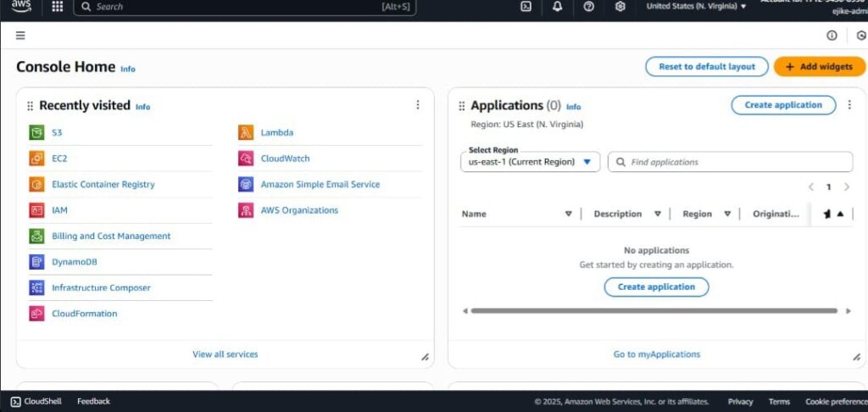The image size is (868, 412).
Task: Open the United States (N. Virginia) region dropdown
Action: click(696, 7)
